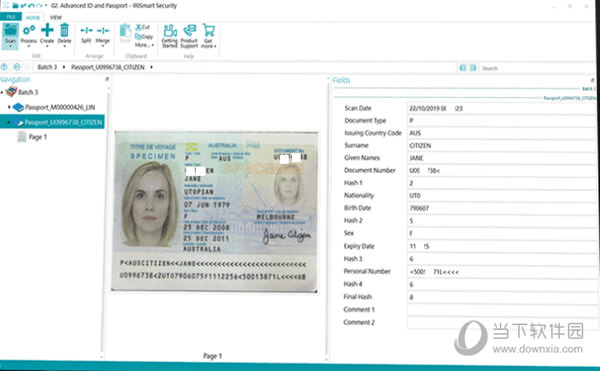
Task: Open the Process dropdown arrow
Action: click(29, 46)
